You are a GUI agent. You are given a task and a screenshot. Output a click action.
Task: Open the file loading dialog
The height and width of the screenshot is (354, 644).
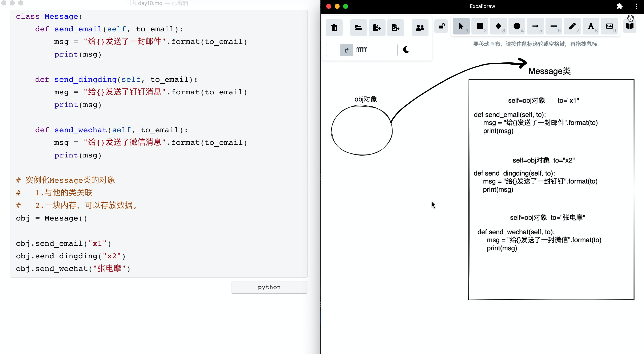click(358, 28)
